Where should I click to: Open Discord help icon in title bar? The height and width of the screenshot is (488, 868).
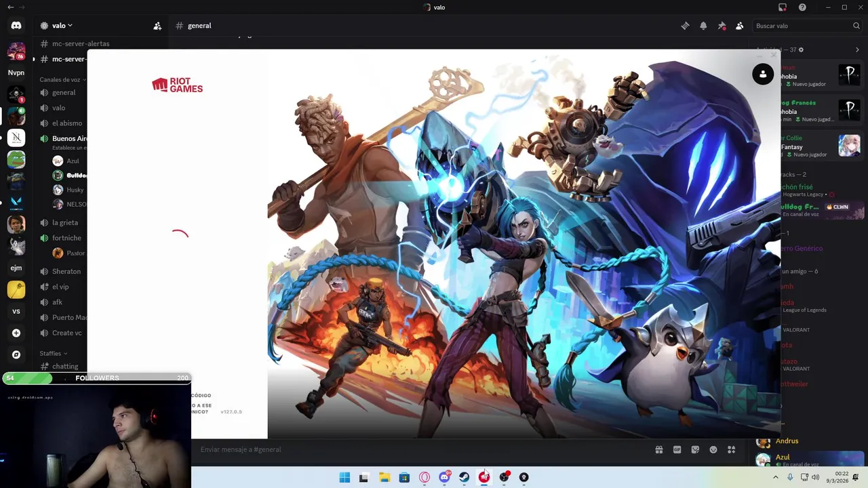[x=802, y=7]
